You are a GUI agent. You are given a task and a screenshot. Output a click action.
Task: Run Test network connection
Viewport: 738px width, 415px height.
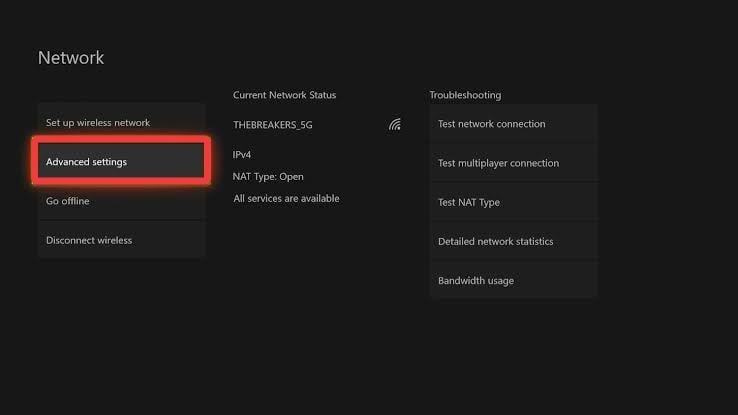[513, 124]
